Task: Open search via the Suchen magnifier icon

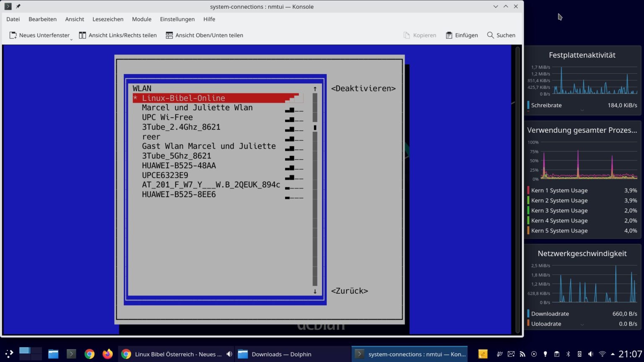Action: pos(490,35)
